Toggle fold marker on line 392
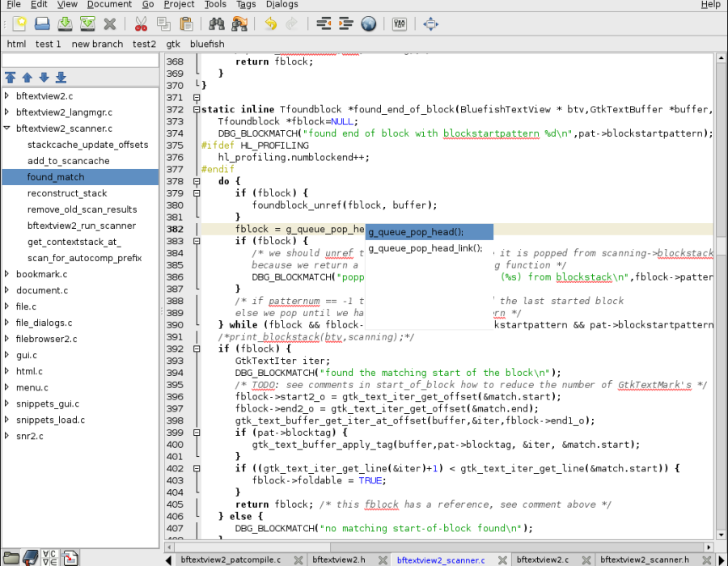Screen dimensions: 728x566 tap(197, 348)
